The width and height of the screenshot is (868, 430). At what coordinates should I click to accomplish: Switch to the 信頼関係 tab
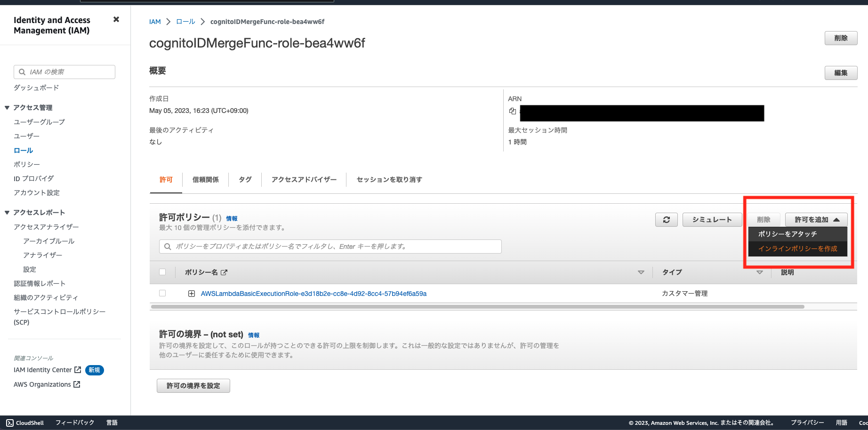pyautogui.click(x=206, y=180)
